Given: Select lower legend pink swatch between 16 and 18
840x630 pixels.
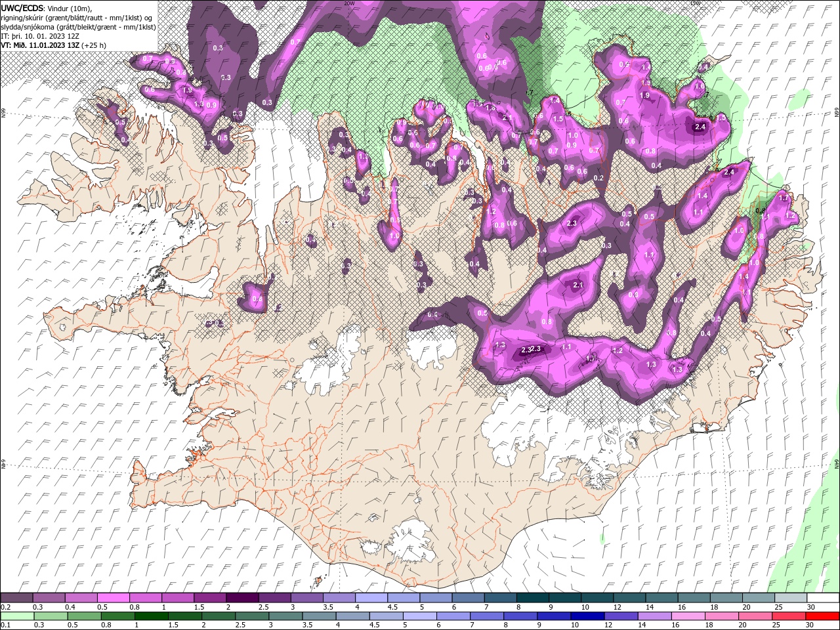Looking at the screenshot, I should pos(687,616).
